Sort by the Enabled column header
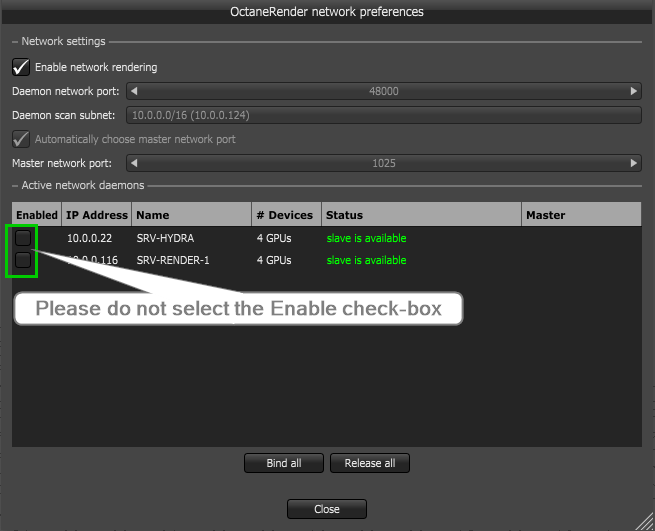Viewport: 655px width, 531px height. pyautogui.click(x=37, y=215)
